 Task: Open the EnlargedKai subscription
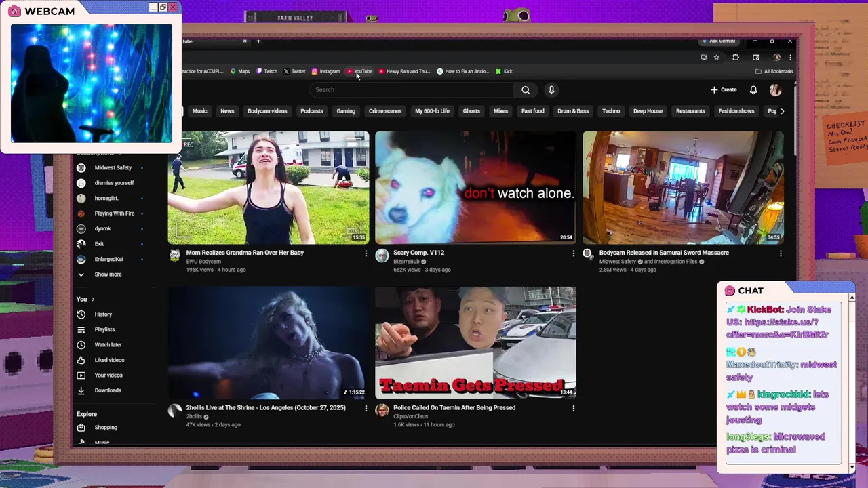tap(108, 260)
